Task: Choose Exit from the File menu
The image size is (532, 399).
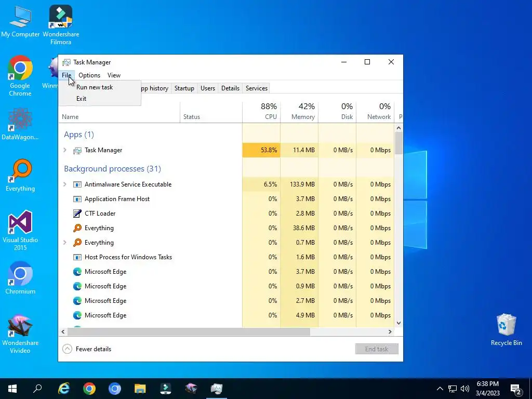Action: [x=99, y=99]
